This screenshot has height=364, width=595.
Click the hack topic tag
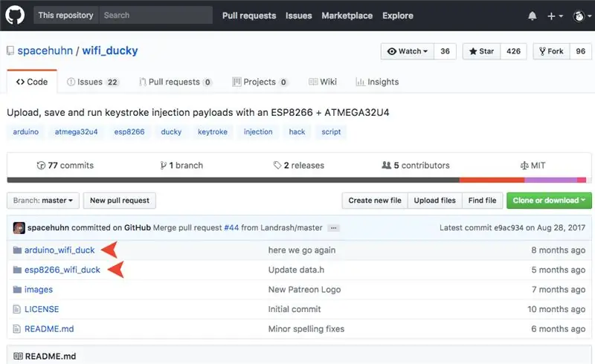(297, 132)
